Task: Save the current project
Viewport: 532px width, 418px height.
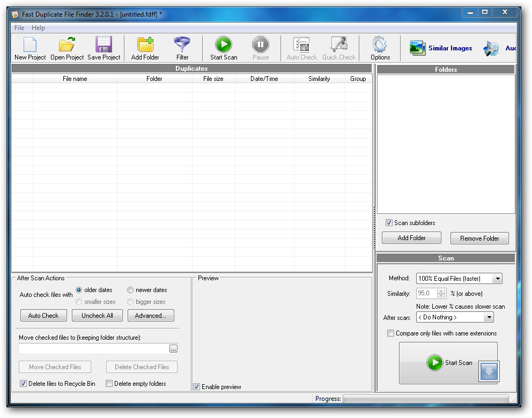Action: click(x=103, y=48)
